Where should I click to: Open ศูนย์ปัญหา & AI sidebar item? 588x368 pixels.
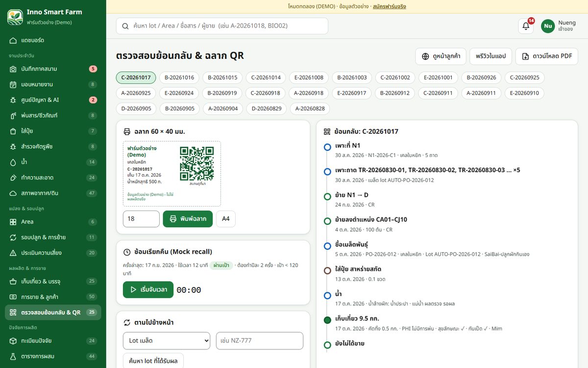tap(53, 100)
